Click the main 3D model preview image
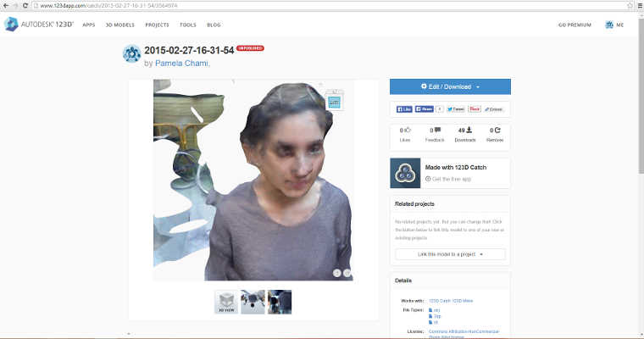The image size is (644, 339). [253, 180]
